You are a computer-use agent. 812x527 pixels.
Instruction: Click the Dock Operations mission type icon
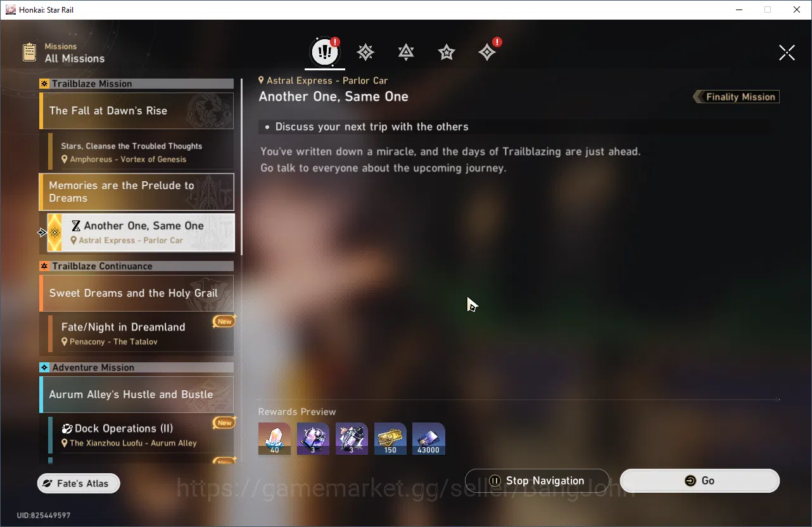coord(67,428)
